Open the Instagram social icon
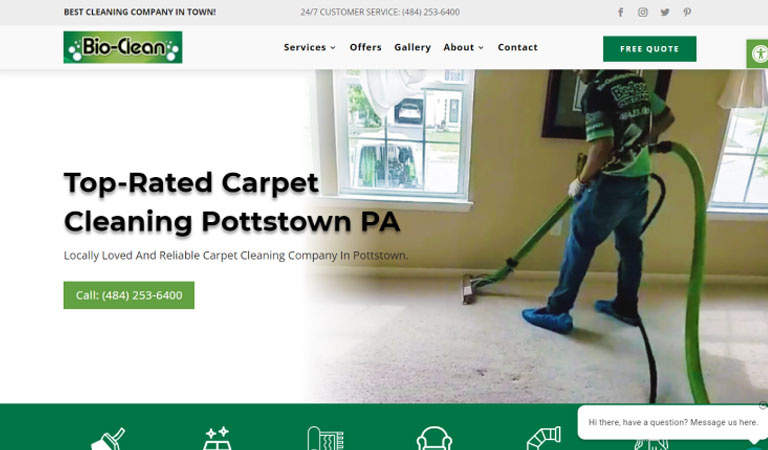 [x=643, y=12]
